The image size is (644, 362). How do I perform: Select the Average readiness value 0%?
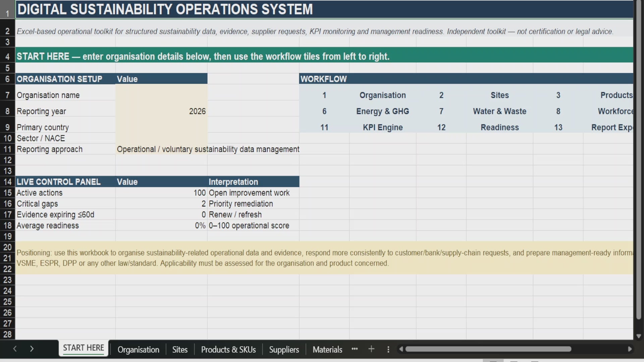(x=161, y=226)
